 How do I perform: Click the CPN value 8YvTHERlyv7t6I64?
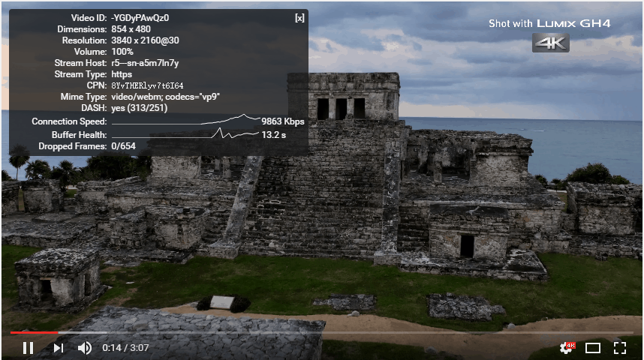(147, 85)
